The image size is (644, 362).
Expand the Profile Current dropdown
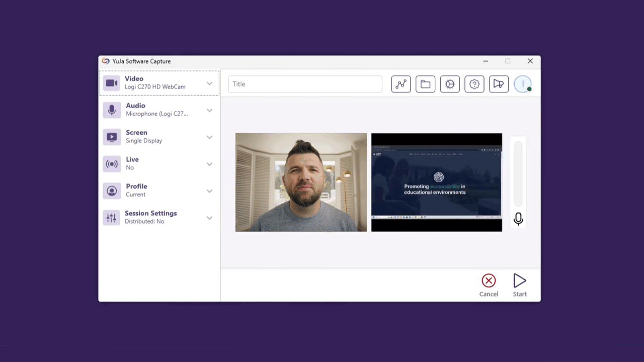point(209,191)
